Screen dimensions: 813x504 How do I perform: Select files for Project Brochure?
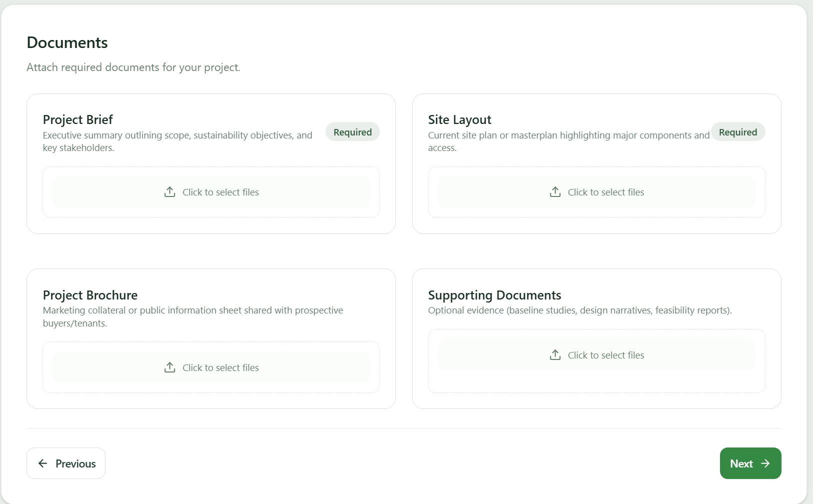click(211, 367)
